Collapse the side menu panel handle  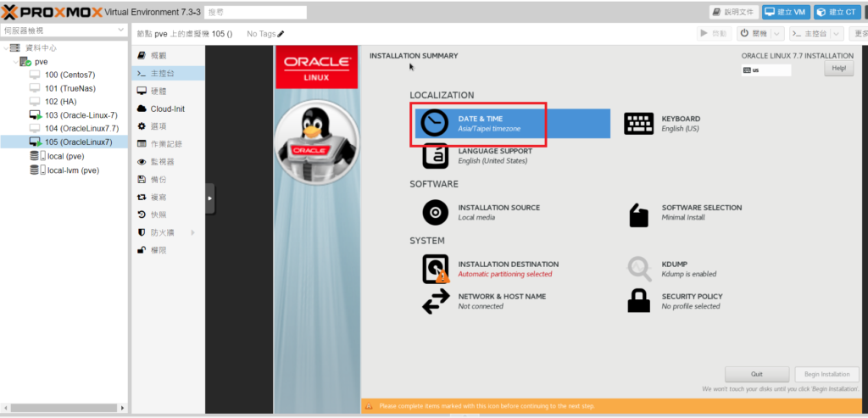tap(210, 198)
